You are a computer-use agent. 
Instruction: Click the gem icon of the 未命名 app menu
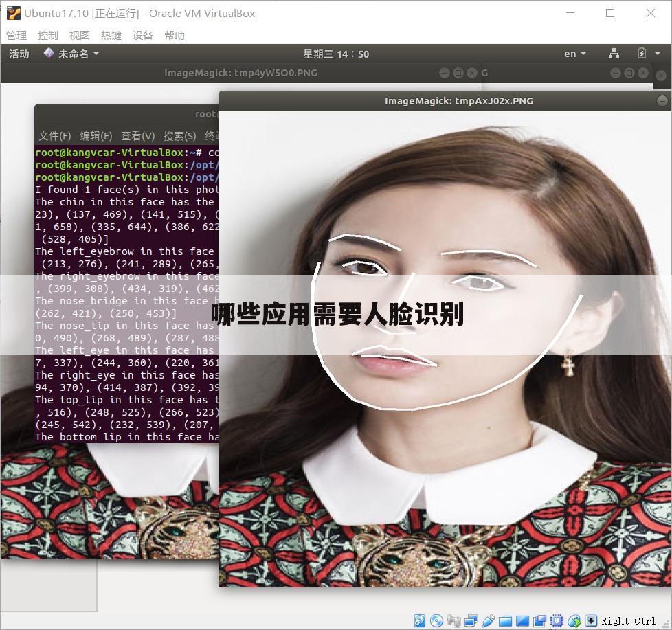[x=49, y=53]
